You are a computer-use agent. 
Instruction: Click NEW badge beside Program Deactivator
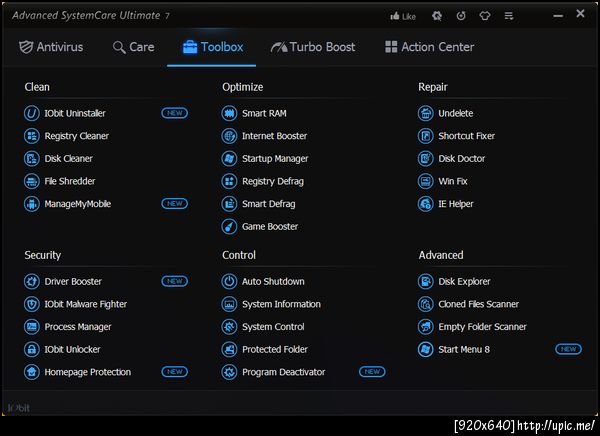tap(372, 371)
